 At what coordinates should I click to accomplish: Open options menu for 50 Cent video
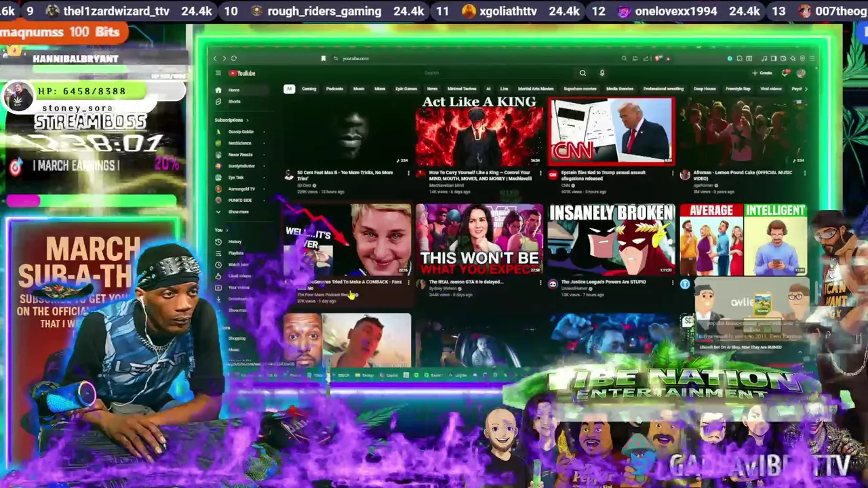click(x=408, y=174)
